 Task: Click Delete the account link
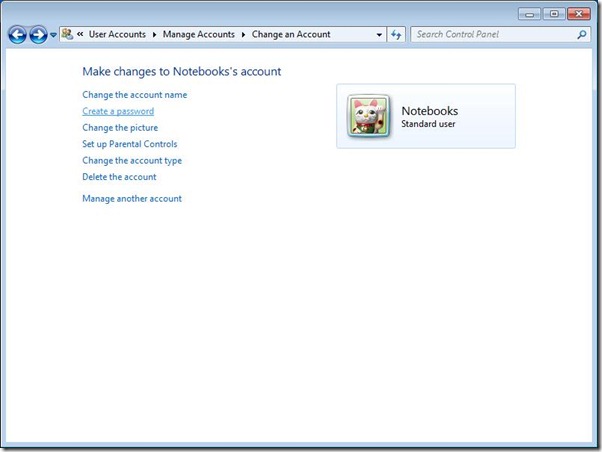pyautogui.click(x=119, y=177)
